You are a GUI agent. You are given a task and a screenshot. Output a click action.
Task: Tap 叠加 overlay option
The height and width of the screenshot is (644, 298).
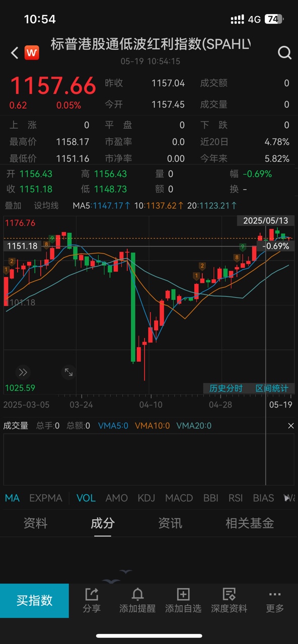click(13, 205)
